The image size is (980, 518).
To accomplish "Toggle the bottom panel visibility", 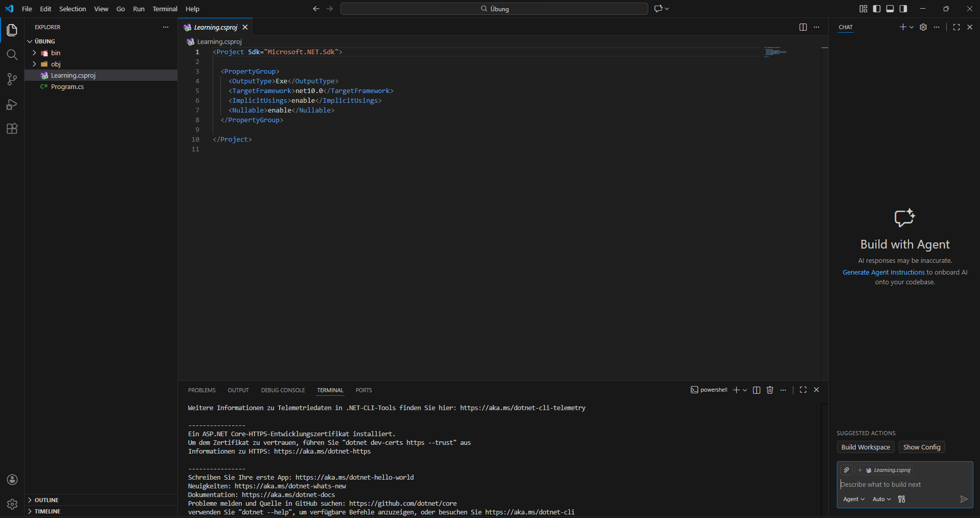I will (890, 9).
